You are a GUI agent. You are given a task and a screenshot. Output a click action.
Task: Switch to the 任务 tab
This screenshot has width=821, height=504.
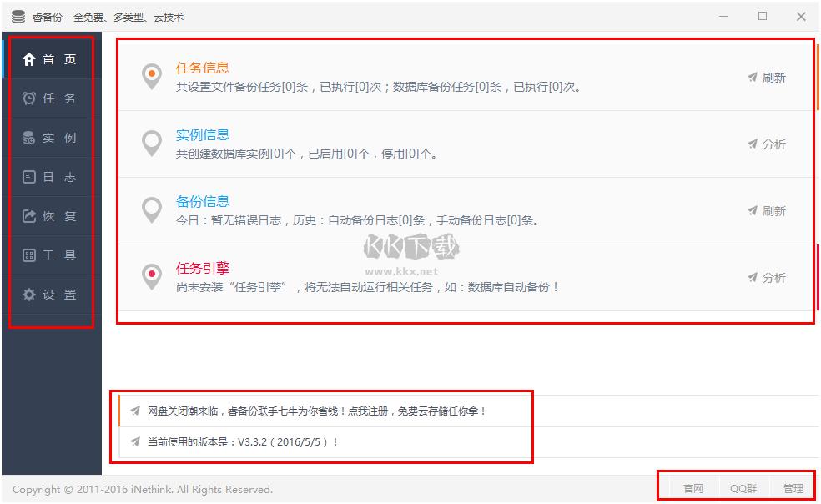(x=50, y=98)
